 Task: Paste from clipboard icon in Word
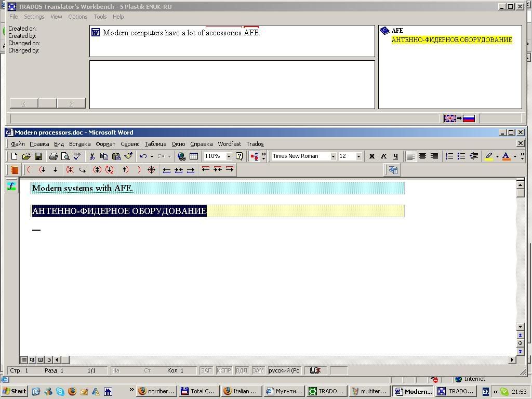116,156
